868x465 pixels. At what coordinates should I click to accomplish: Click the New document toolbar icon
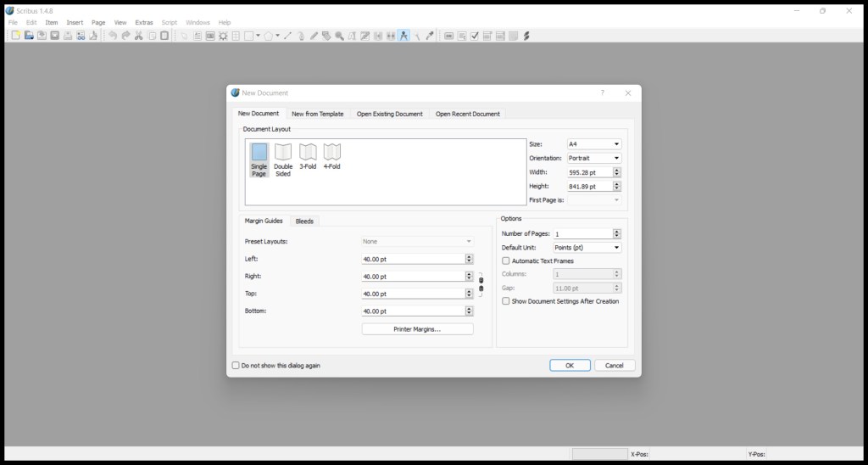[x=15, y=36]
